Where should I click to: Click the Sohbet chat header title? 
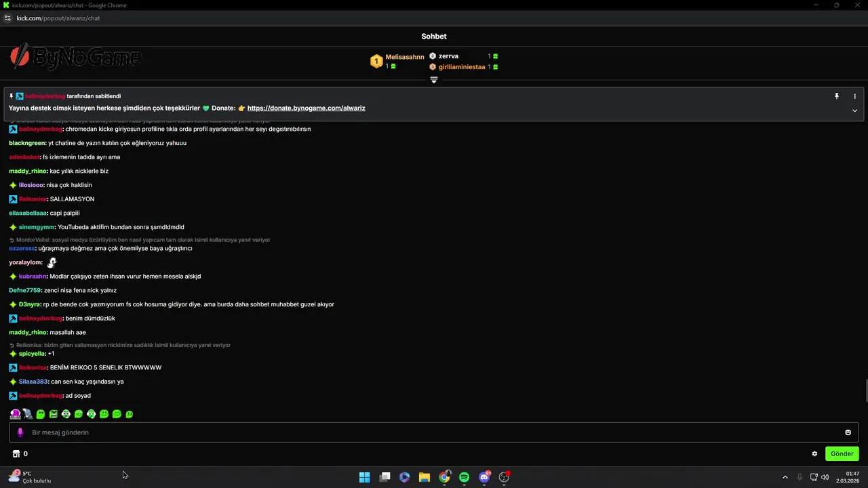point(434,37)
